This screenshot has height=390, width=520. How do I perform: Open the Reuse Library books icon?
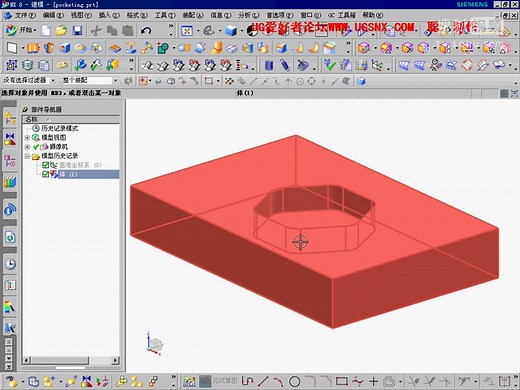tap(10, 182)
